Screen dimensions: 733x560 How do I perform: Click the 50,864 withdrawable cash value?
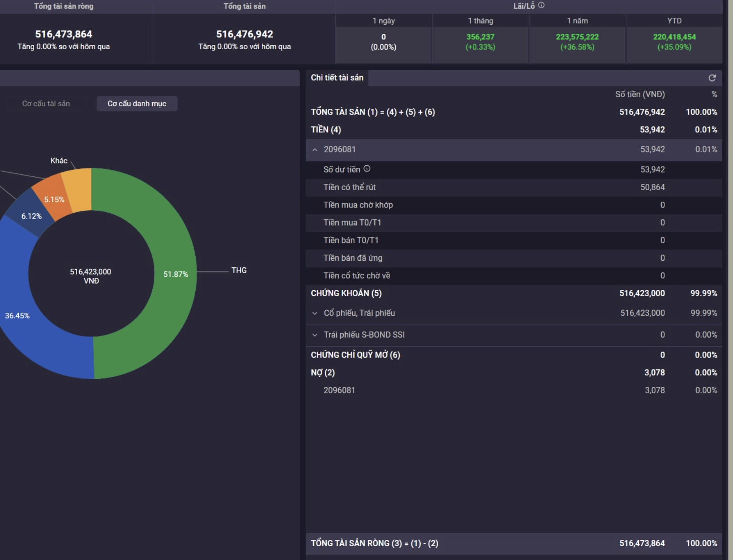(x=652, y=187)
